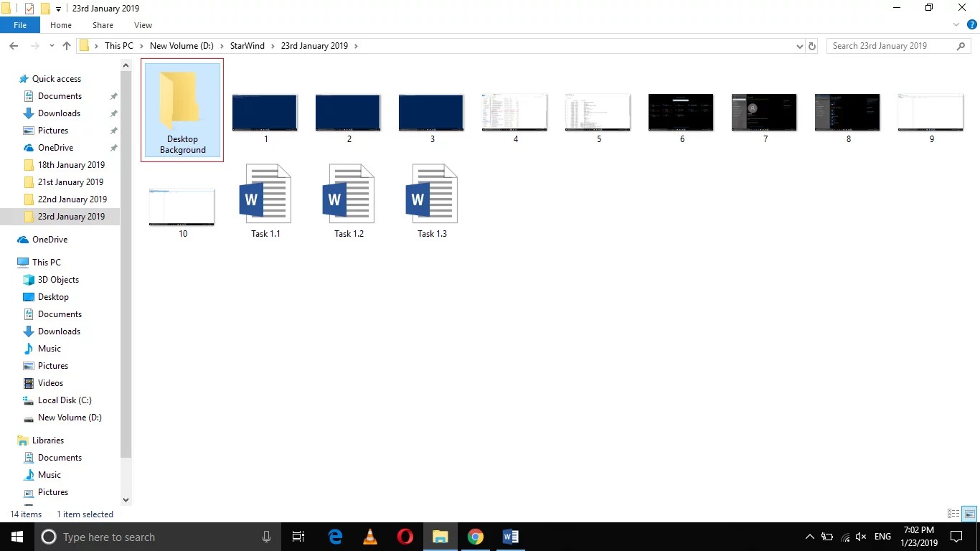This screenshot has width=980, height=551.
Task: Open Properties from the Quick Access toolbar
Action: tap(29, 8)
